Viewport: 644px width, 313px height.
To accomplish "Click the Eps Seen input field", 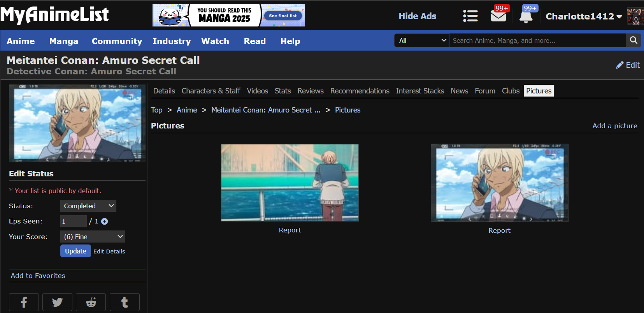I will tap(73, 222).
